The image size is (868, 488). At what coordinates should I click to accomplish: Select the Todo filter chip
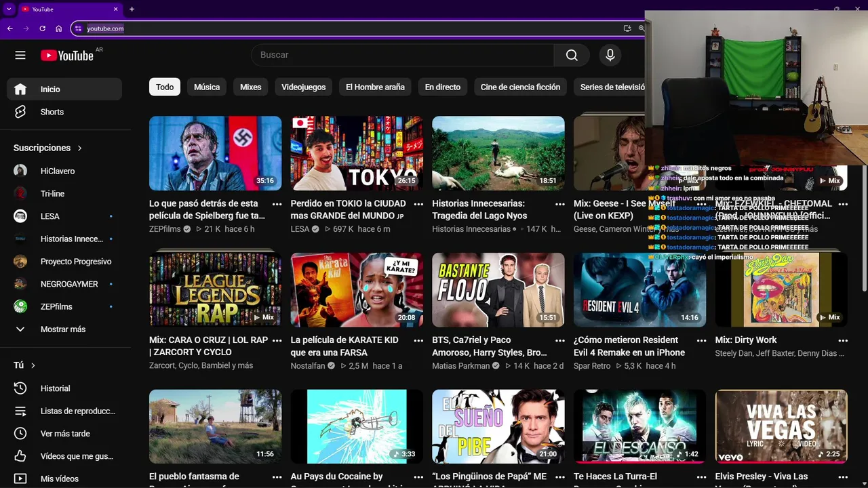(165, 87)
